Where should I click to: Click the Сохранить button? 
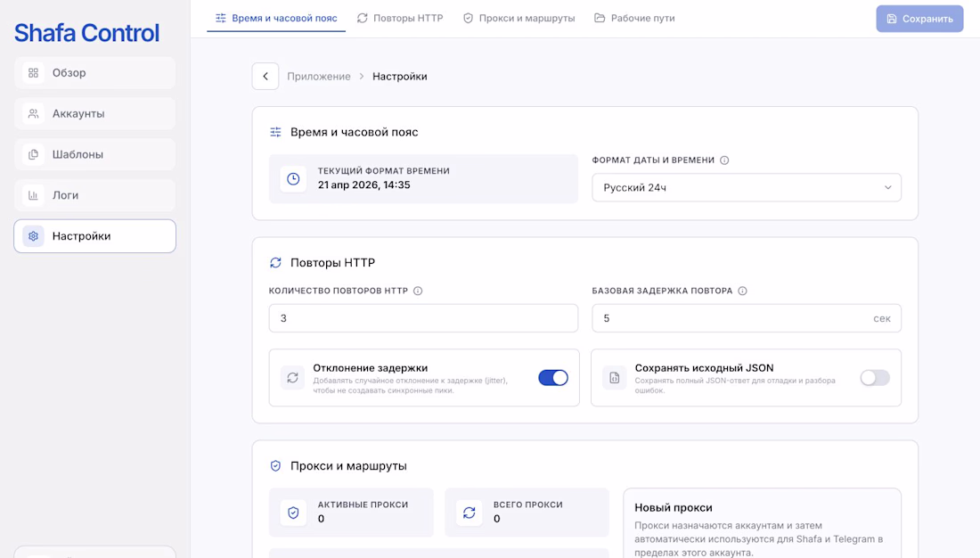point(919,19)
